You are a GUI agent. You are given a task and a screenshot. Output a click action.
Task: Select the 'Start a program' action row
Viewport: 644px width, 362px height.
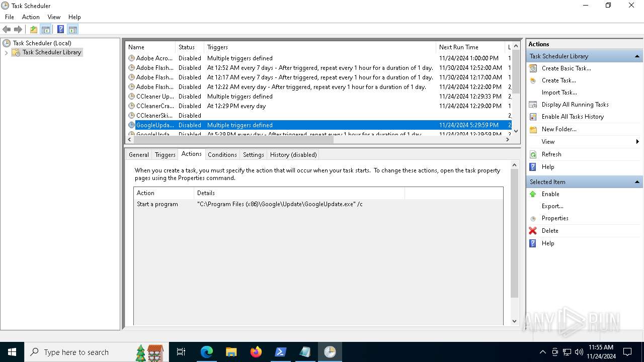pos(318,204)
